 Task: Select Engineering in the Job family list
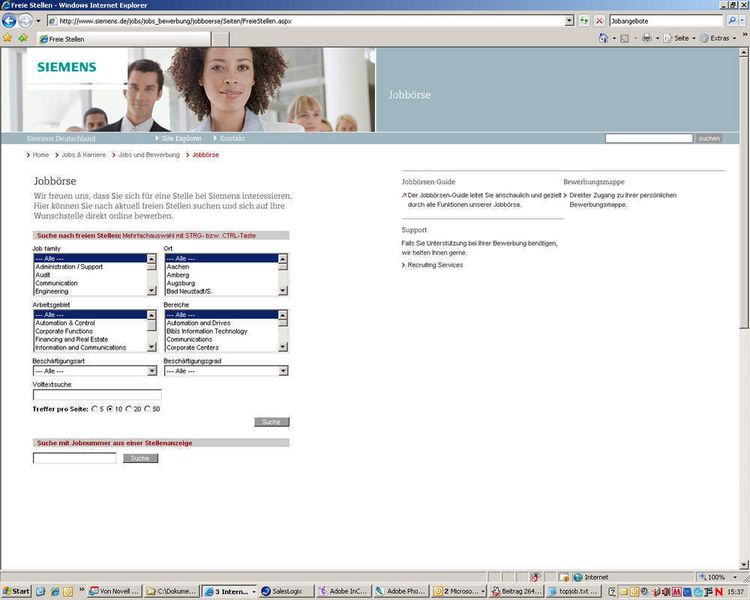click(90, 291)
